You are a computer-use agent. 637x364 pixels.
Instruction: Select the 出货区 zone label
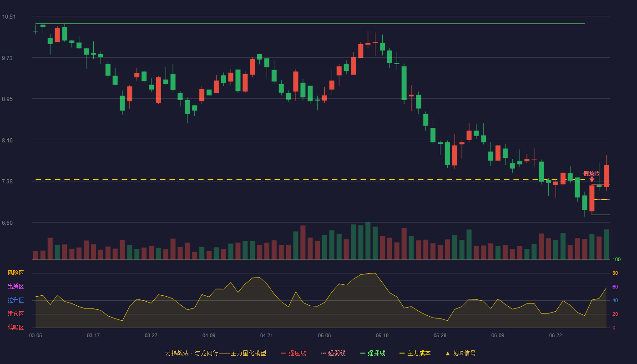coord(15,287)
